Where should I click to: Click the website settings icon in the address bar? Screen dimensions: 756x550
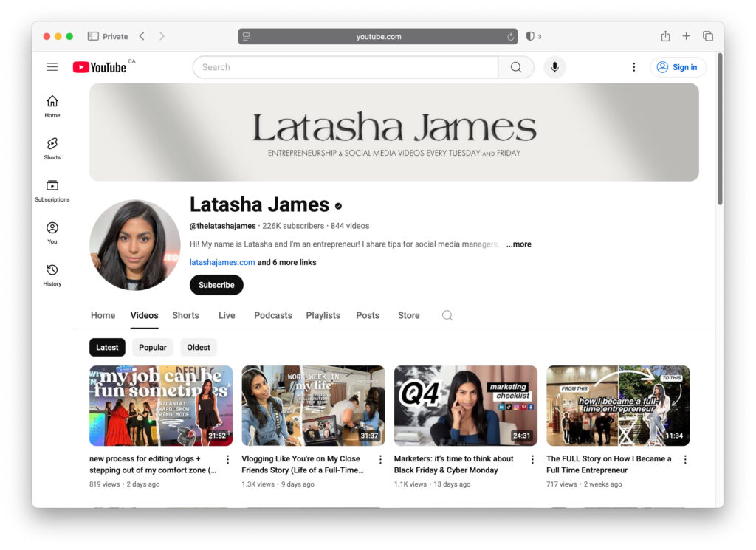coord(247,36)
